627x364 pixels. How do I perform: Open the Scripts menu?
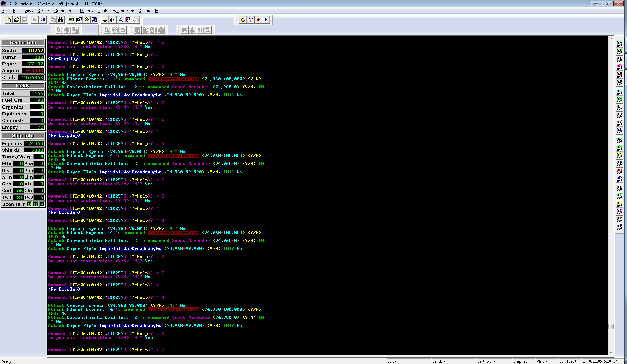click(44, 10)
